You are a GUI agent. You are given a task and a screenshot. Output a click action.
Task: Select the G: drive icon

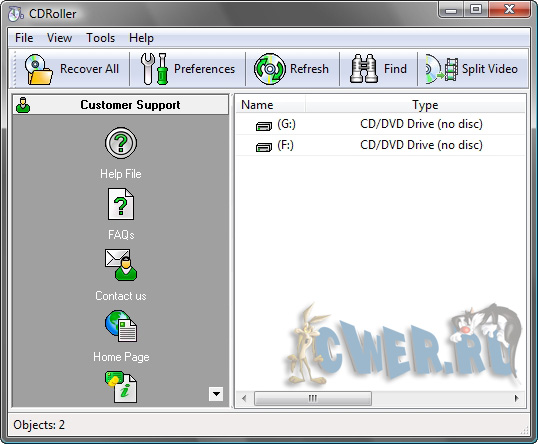(264, 126)
